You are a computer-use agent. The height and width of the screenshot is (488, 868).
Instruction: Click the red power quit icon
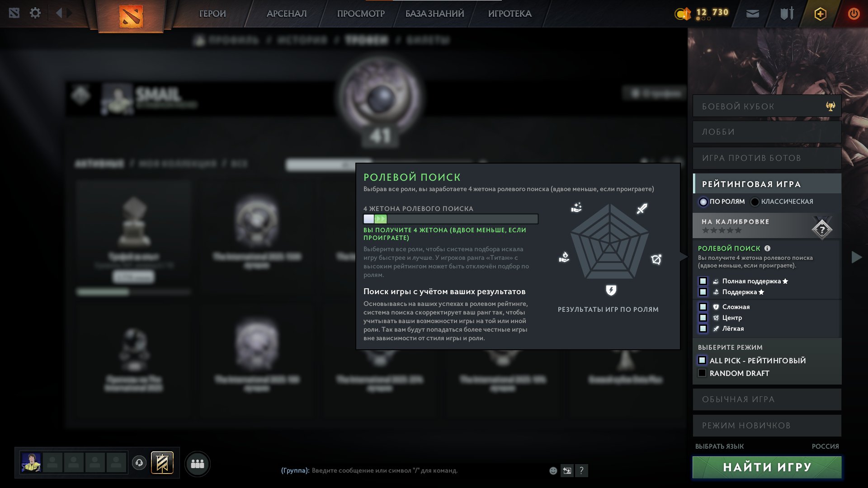(854, 14)
